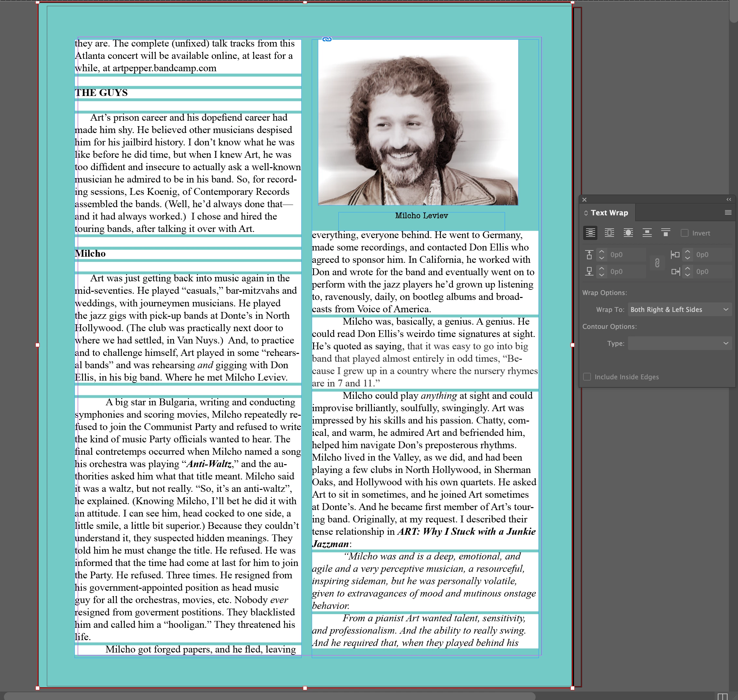Click the chain-link Make All Settings Same icon
This screenshot has width=738, height=700.
657,263
